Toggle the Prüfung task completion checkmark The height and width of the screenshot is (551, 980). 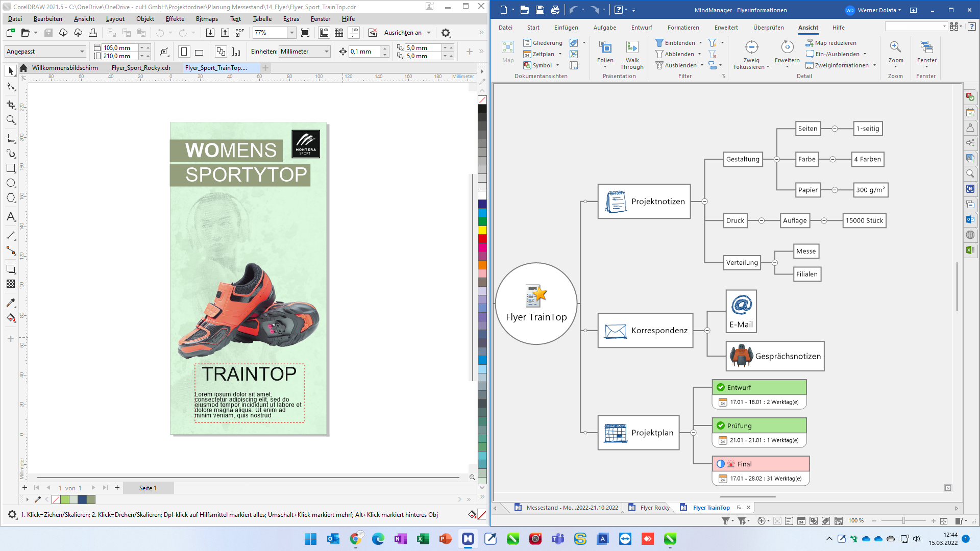pyautogui.click(x=721, y=425)
